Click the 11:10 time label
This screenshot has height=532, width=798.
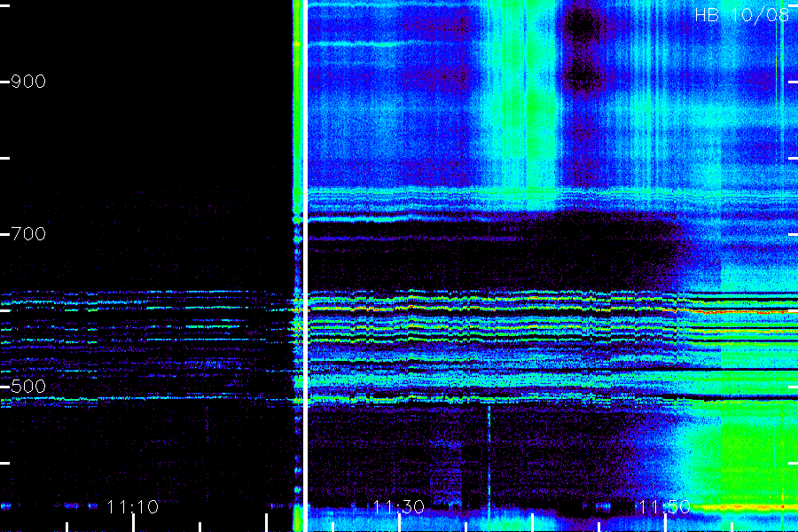click(x=133, y=507)
